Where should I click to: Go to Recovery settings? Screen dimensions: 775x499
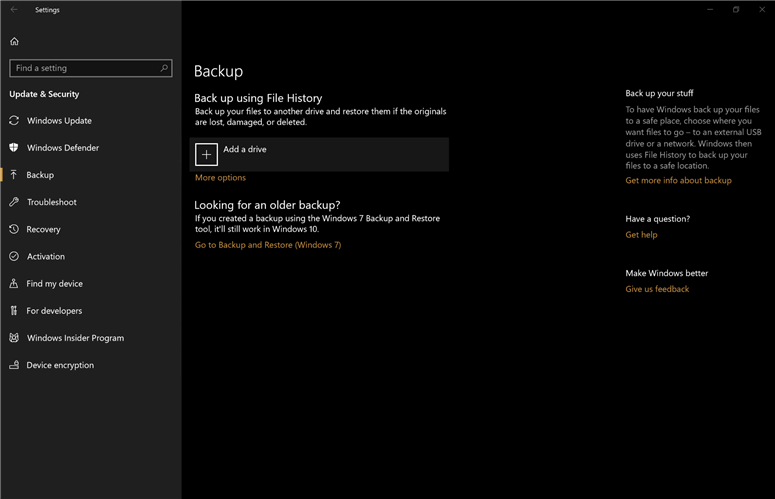pyautogui.click(x=43, y=229)
